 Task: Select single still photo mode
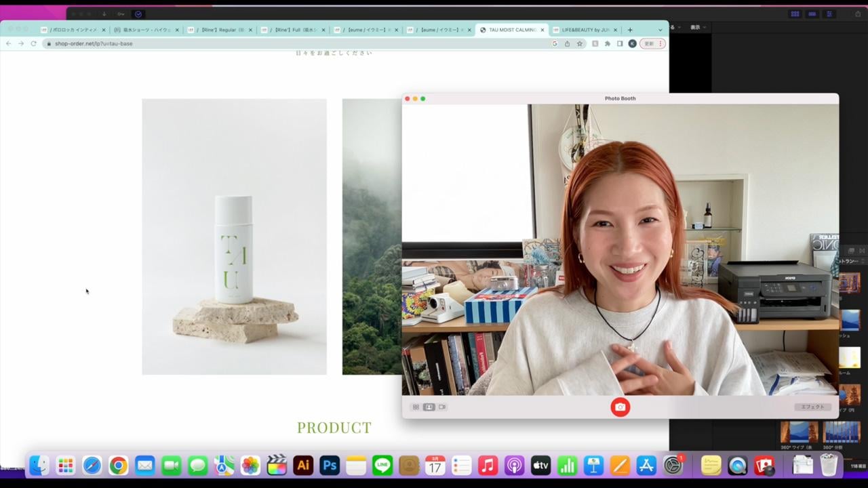(x=429, y=407)
